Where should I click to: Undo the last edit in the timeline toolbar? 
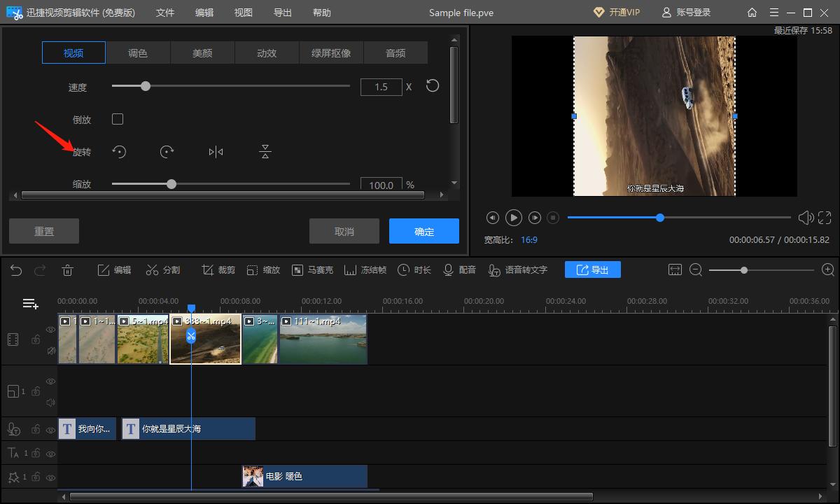[x=16, y=270]
